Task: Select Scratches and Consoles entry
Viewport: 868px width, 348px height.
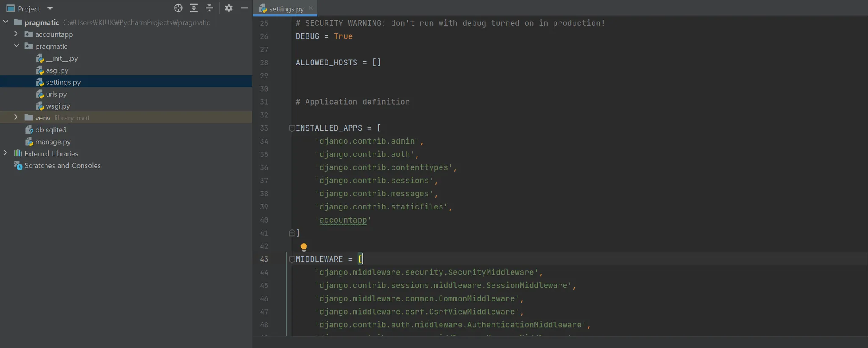Action: tap(63, 165)
